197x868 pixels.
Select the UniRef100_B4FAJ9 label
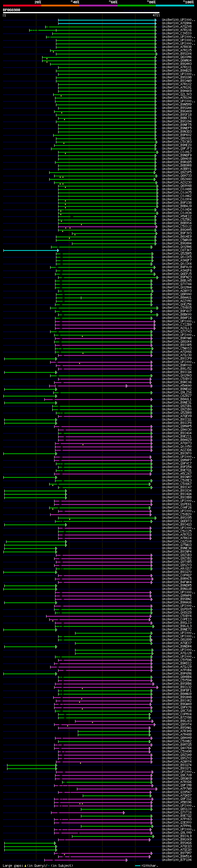(177, 267)
